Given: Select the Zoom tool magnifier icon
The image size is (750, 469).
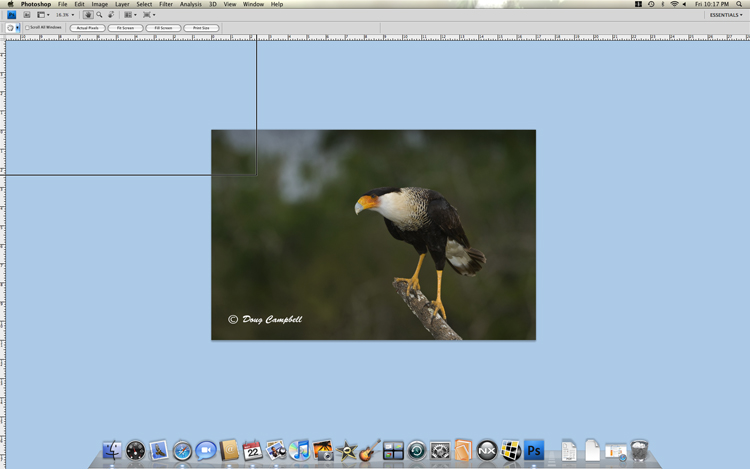Looking at the screenshot, I should (99, 15).
